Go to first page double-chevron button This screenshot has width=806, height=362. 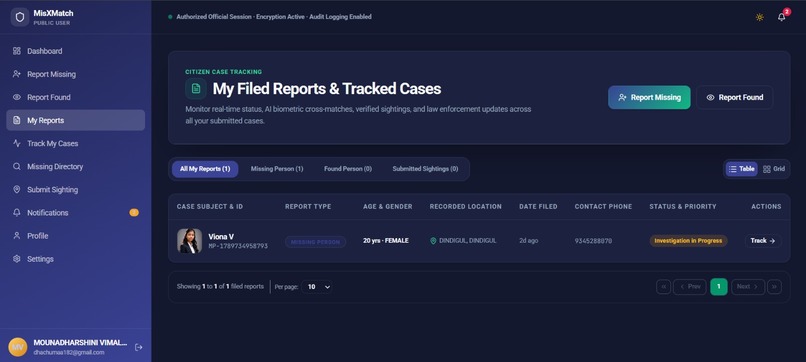coord(664,286)
